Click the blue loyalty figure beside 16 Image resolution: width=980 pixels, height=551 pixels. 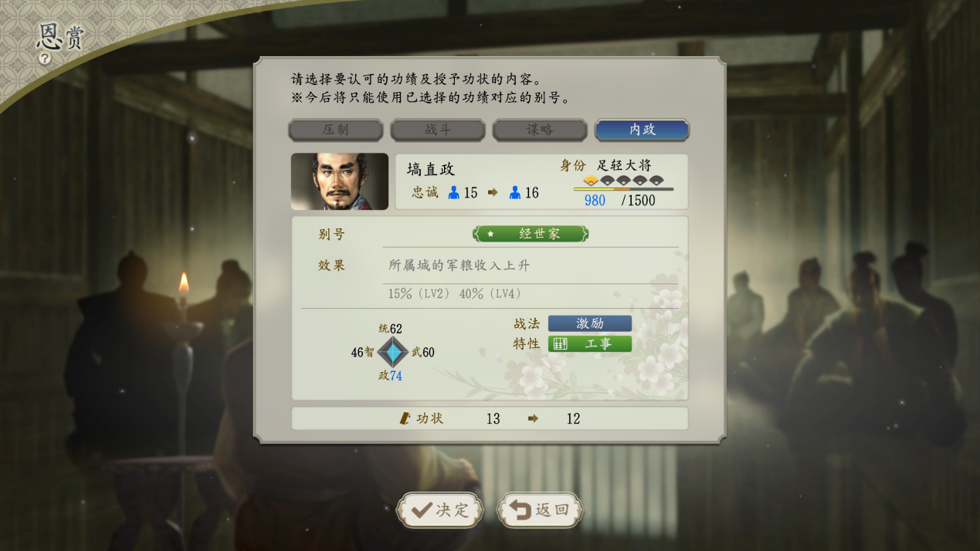pos(515,193)
